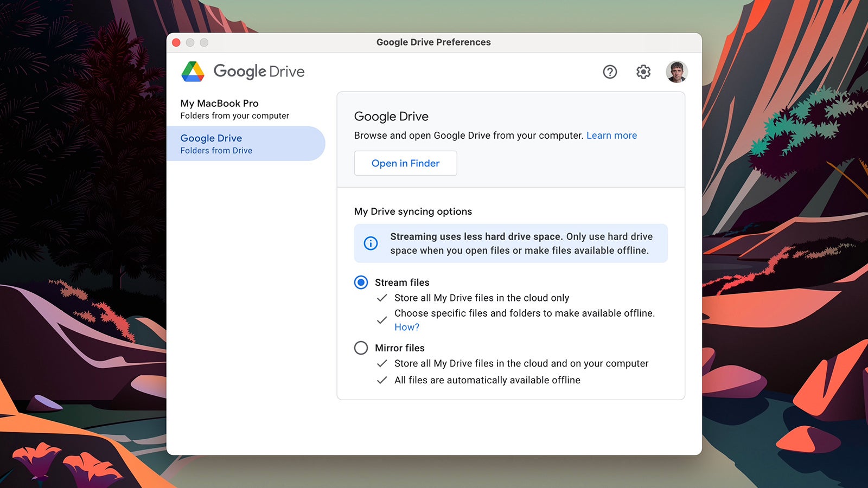868x488 pixels.
Task: Click the Google Drive Preferences title bar
Action: point(433,42)
